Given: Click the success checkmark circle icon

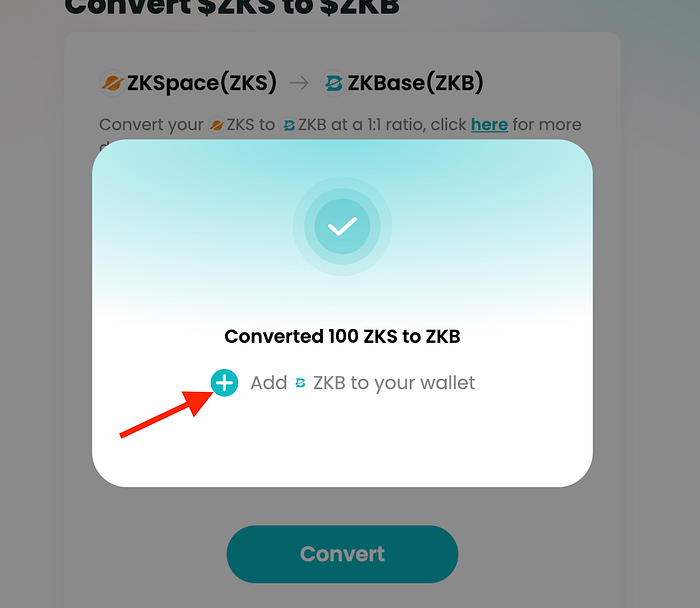Looking at the screenshot, I should click(x=342, y=226).
